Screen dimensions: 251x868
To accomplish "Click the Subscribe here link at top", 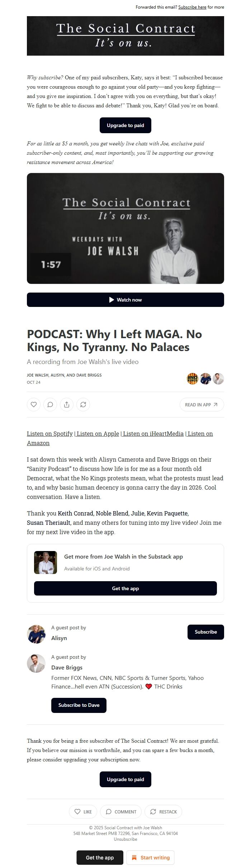I will pos(192,7).
